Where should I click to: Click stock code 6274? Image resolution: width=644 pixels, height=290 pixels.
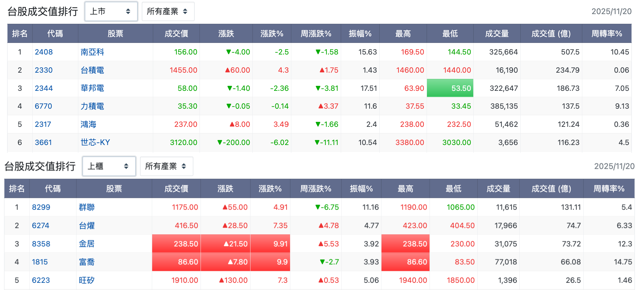41,225
